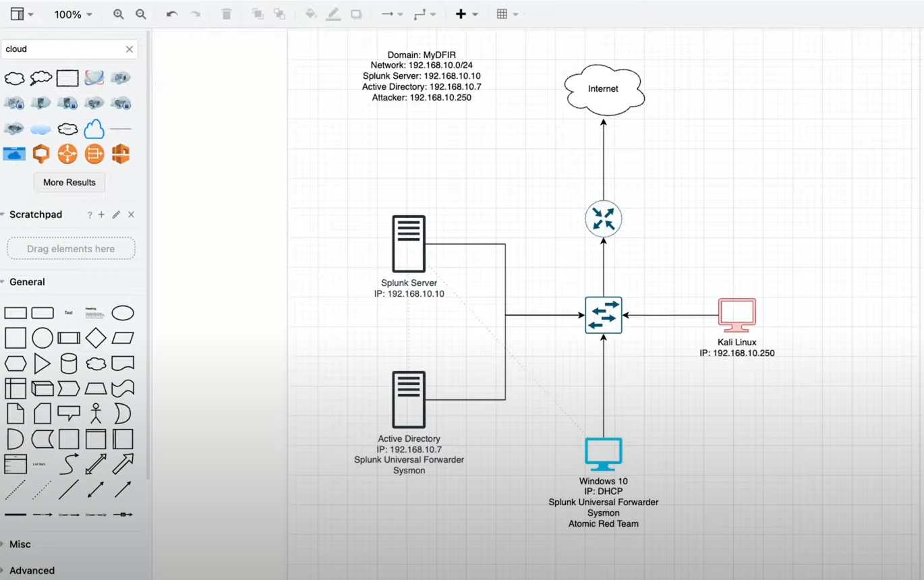Viewport: 924px width, 580px height.
Task: Click the Scratchpad add plus icon
Action: [x=101, y=214]
